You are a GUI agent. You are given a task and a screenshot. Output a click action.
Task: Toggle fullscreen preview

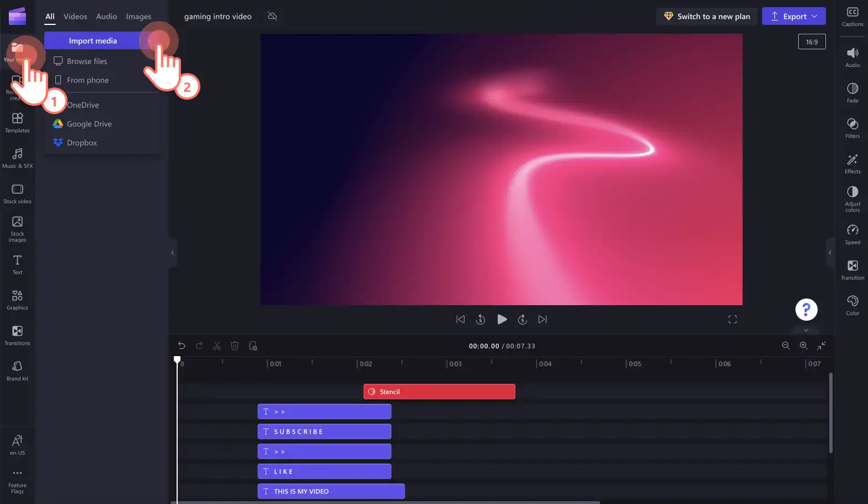point(732,319)
